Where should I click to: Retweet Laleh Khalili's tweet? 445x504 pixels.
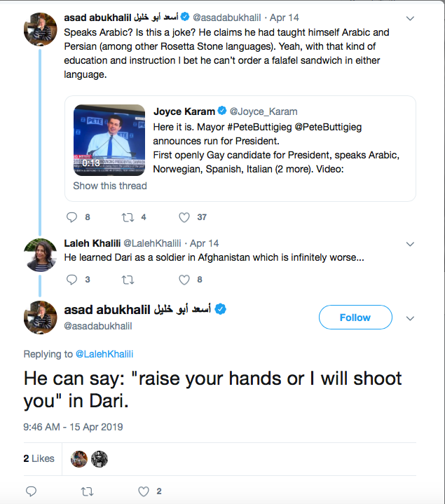click(x=128, y=280)
